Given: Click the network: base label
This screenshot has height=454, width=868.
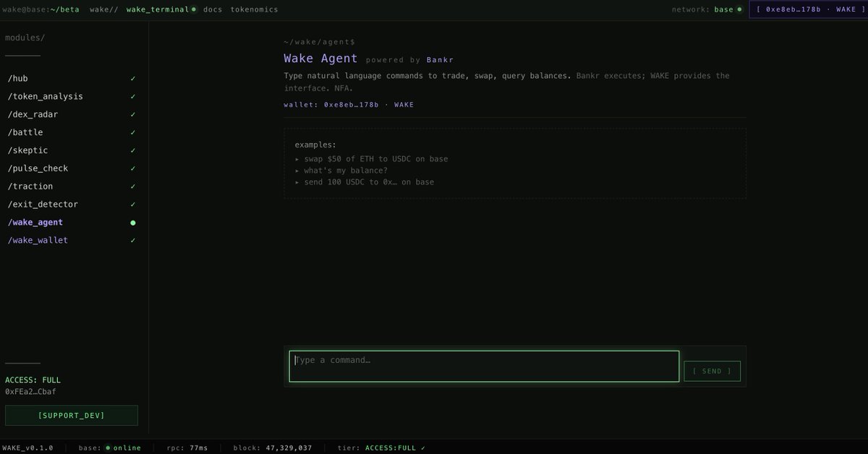Looking at the screenshot, I should [702, 9].
